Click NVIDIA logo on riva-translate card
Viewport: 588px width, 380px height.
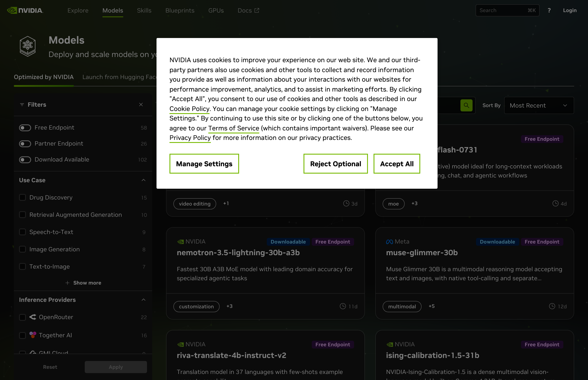point(181,344)
